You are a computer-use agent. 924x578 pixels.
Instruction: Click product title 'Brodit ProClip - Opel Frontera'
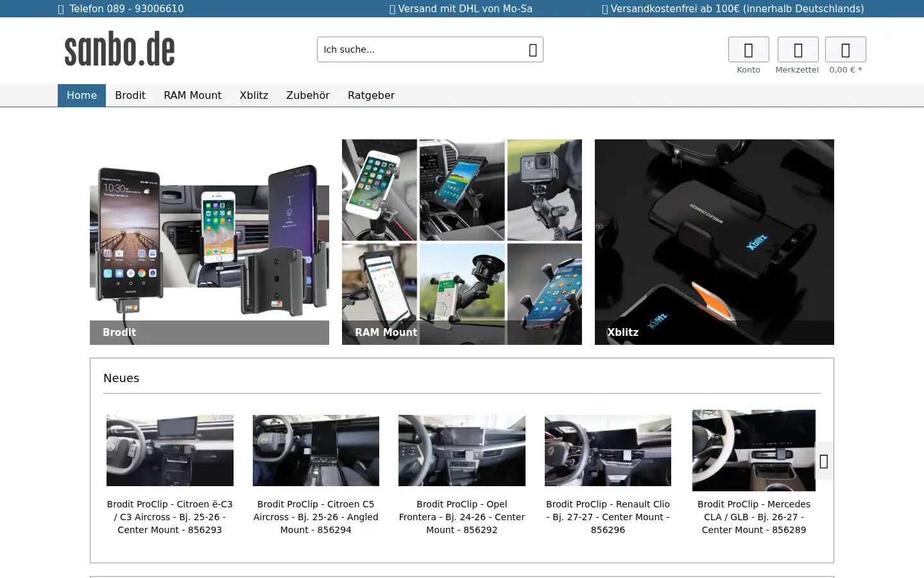tap(462, 517)
